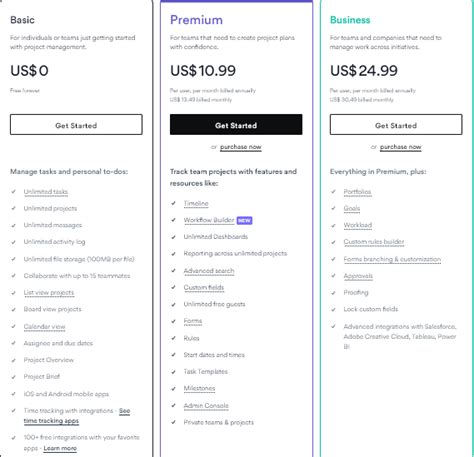This screenshot has width=474, height=457.
Task: Click the Forms branching & customization link
Action: [392, 259]
